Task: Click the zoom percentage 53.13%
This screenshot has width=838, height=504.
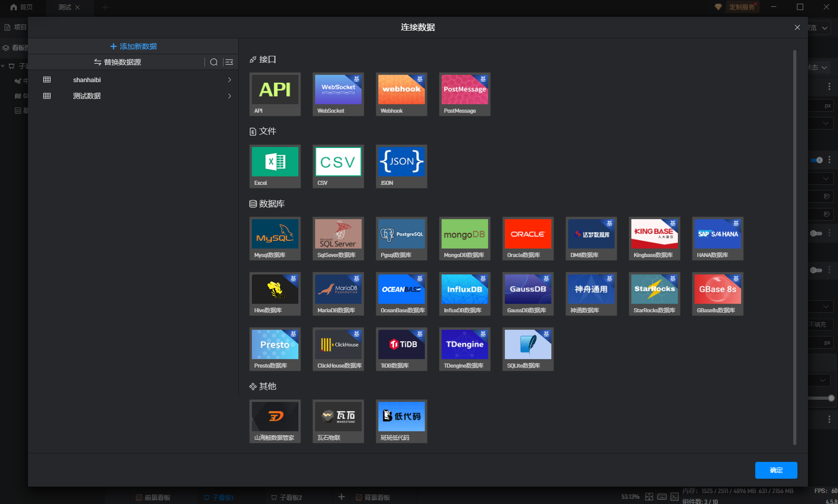Action: [630, 497]
